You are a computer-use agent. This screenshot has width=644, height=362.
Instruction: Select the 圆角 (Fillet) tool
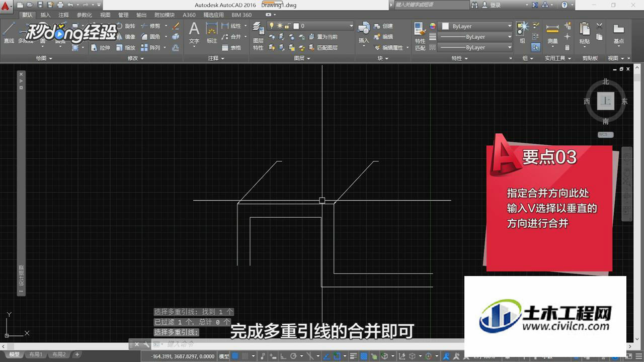(150, 37)
